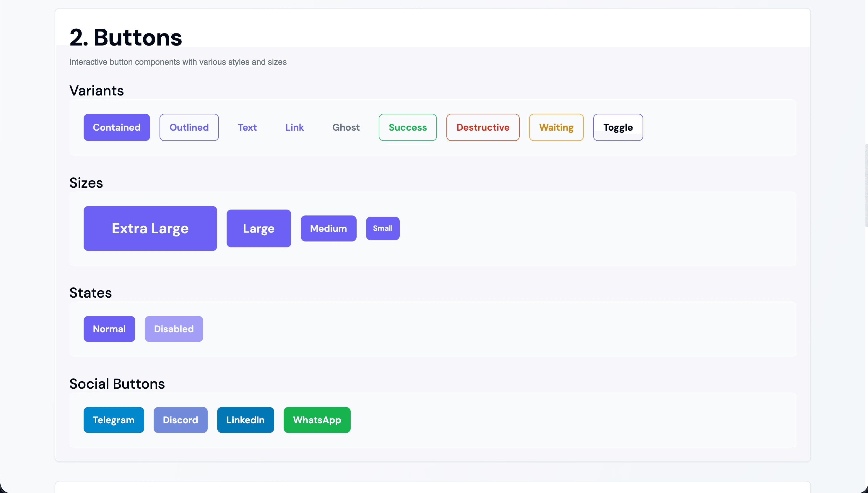This screenshot has height=493, width=868.
Task: Click the WhatsApp social button
Action: (x=317, y=420)
